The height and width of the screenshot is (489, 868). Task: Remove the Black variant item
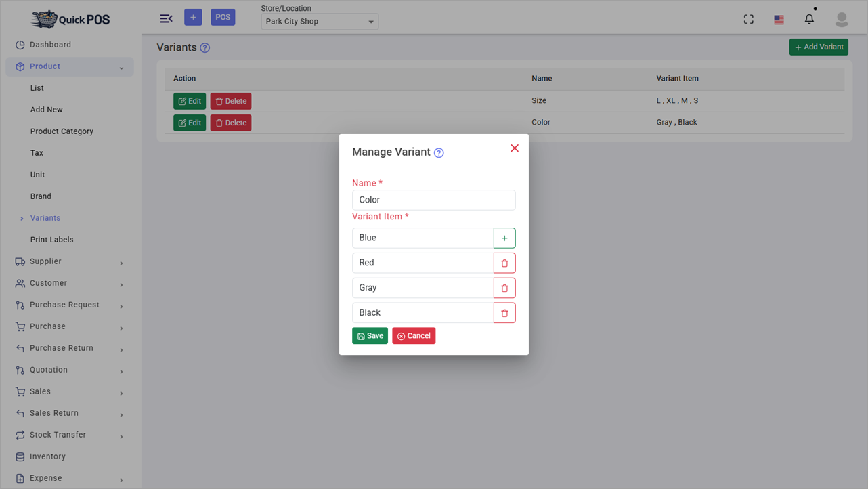504,312
